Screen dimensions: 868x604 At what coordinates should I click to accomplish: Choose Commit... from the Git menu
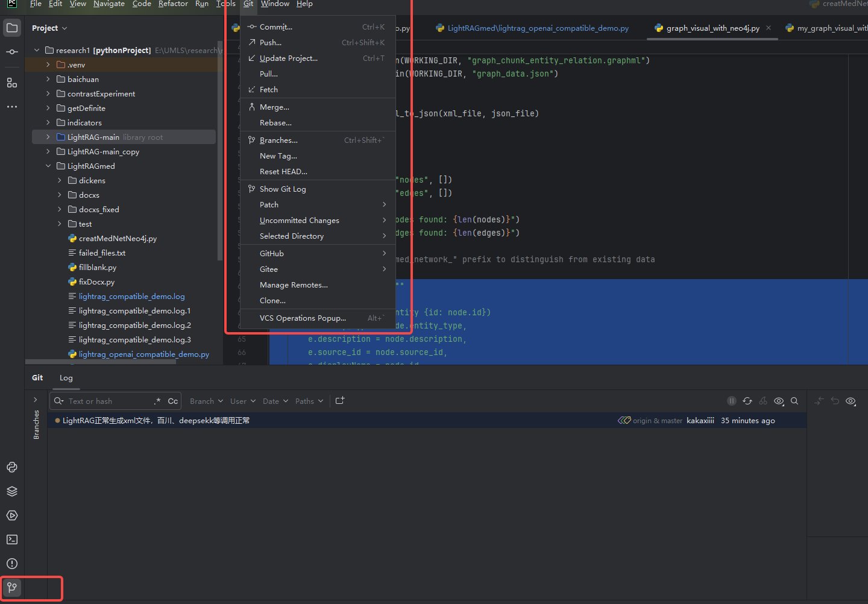tap(318, 27)
